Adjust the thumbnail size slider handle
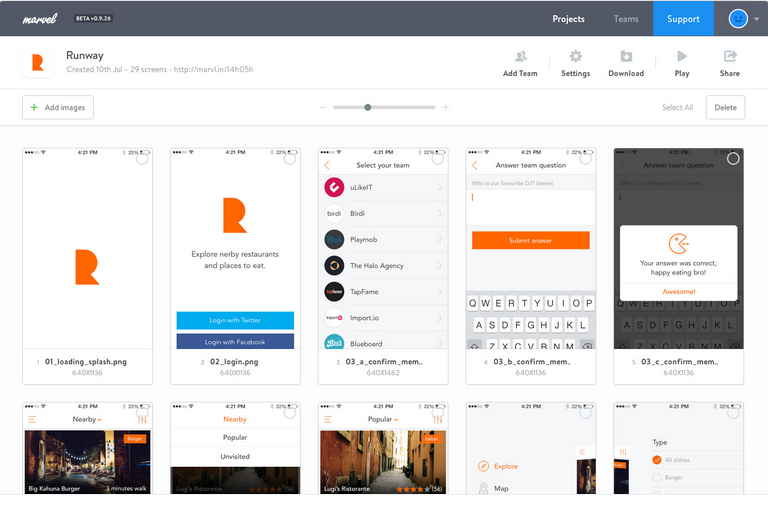The image size is (768, 506). pos(367,107)
